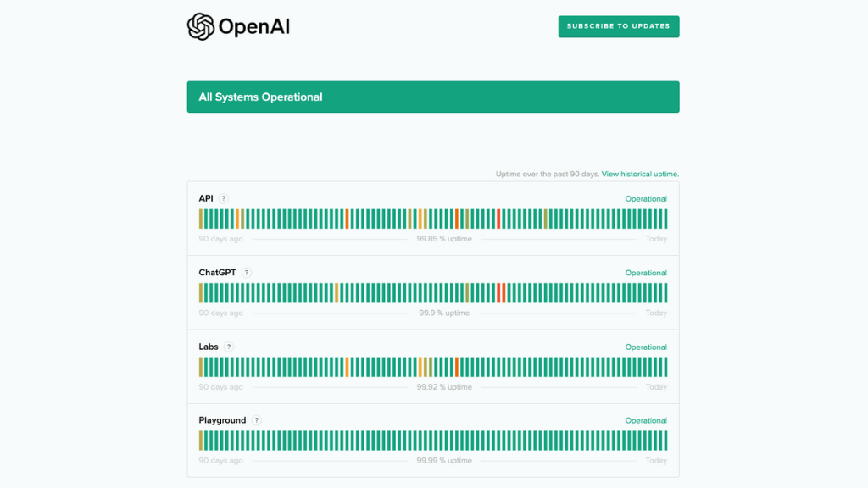868x488 pixels.
Task: Click the leftmost yellow bar in Labs uptime
Action: coord(201,367)
